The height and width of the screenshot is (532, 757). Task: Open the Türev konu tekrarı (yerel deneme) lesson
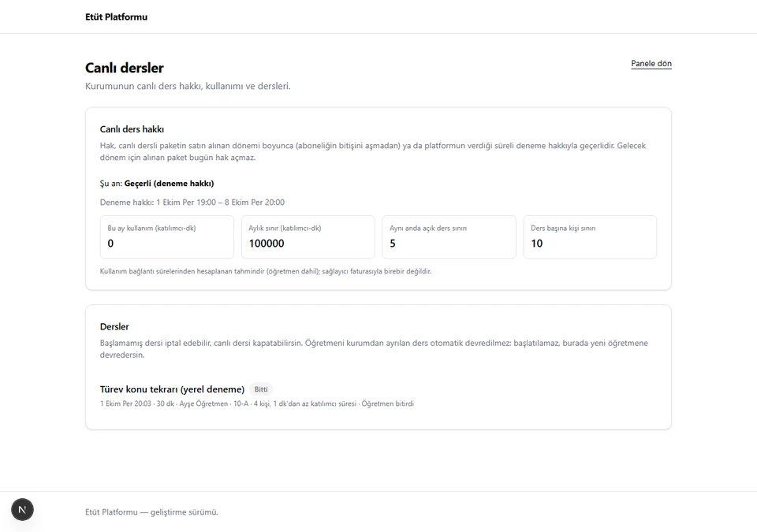pos(173,389)
